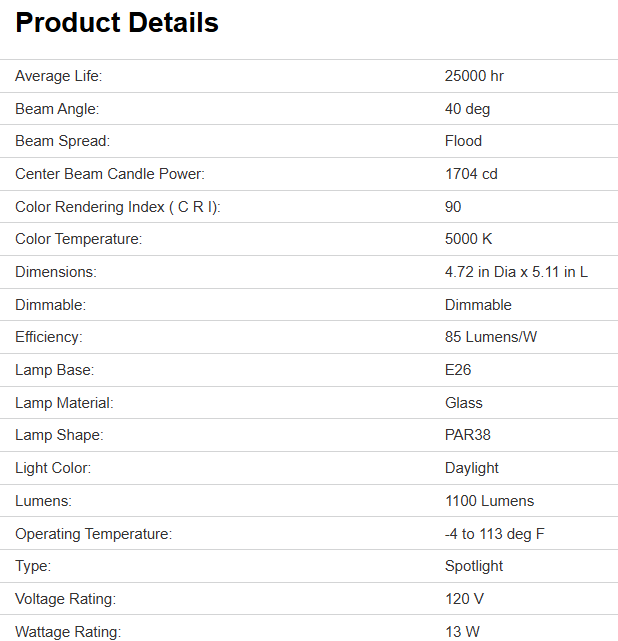Click the Lamp Material label
Viewport: 618px width, 641px height.
pos(64,403)
